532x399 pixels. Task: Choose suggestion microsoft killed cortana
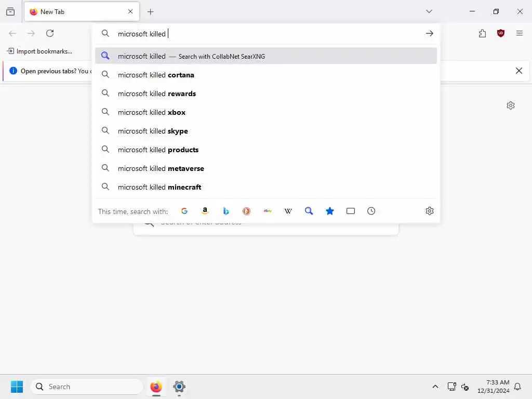266,75
